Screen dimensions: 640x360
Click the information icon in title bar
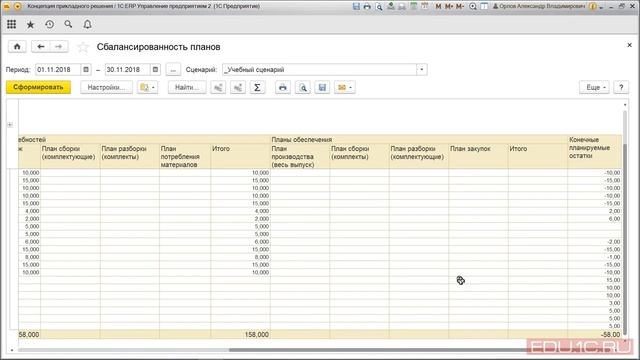pyautogui.click(x=593, y=6)
